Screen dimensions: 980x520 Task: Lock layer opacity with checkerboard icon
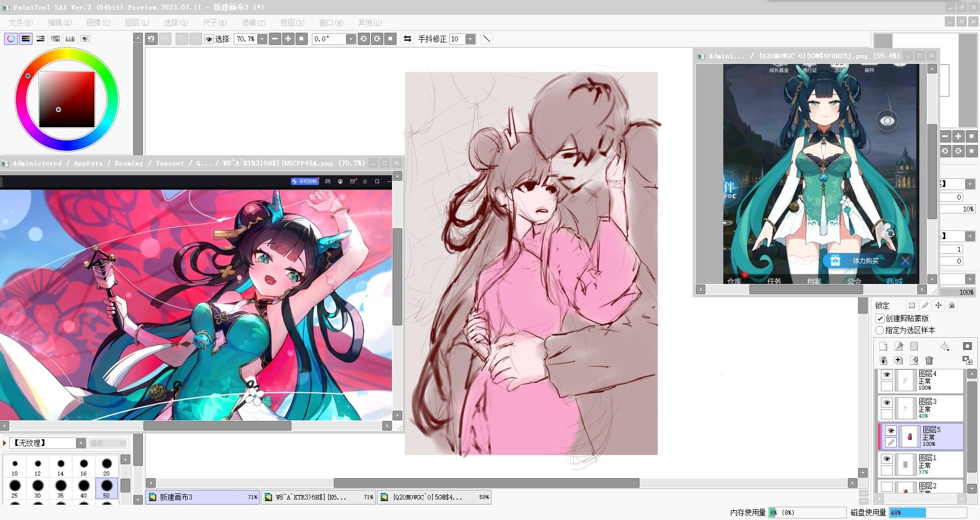coord(912,305)
